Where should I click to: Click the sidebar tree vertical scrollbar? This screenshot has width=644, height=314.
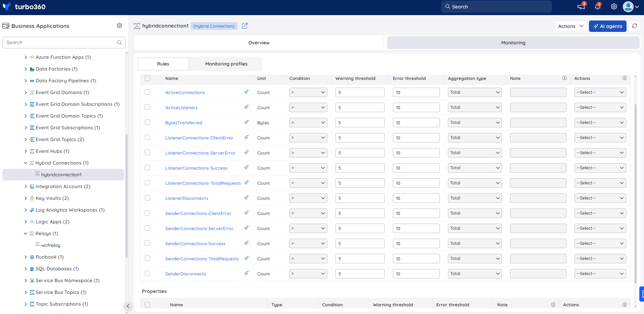point(127,195)
